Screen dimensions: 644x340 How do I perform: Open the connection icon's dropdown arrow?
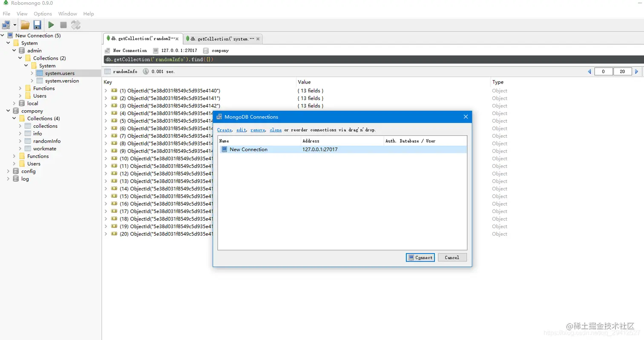[x=15, y=25]
